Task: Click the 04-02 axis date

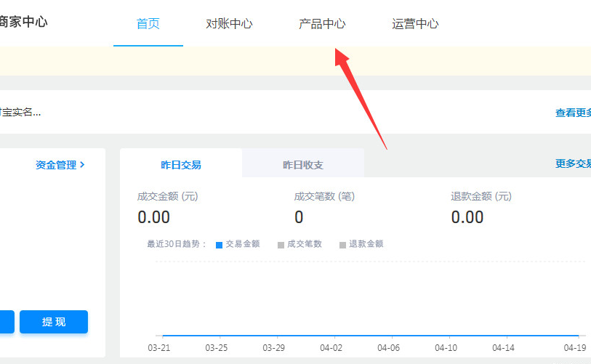Action: pyautogui.click(x=331, y=348)
